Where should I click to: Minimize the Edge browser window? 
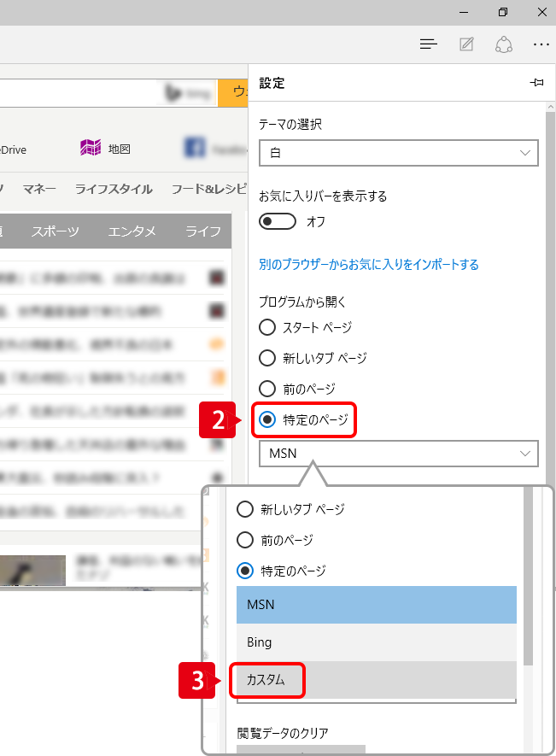(464, 13)
